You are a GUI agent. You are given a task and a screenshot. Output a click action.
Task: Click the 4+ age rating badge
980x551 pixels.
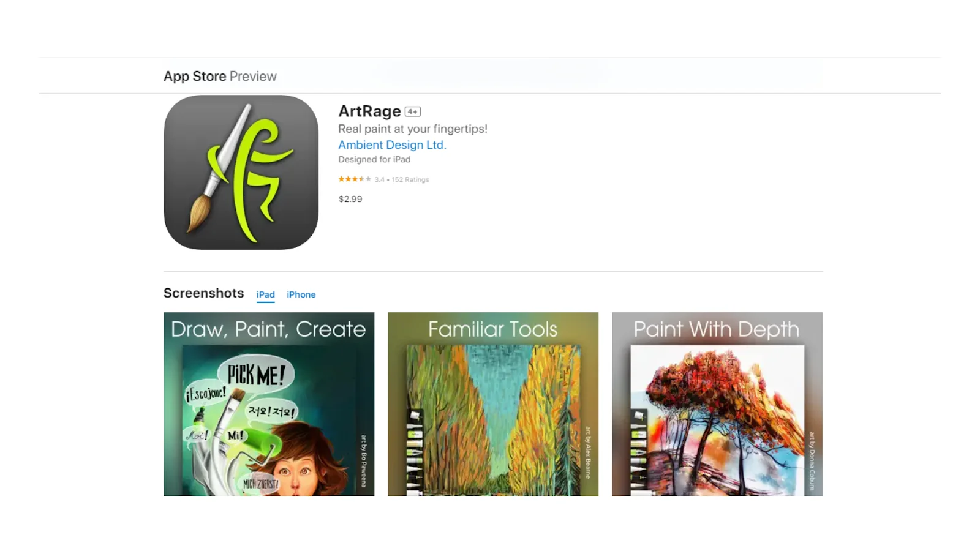(x=413, y=111)
